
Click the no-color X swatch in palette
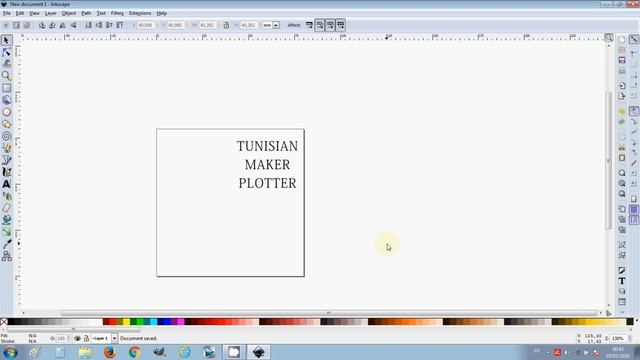pos(4,322)
